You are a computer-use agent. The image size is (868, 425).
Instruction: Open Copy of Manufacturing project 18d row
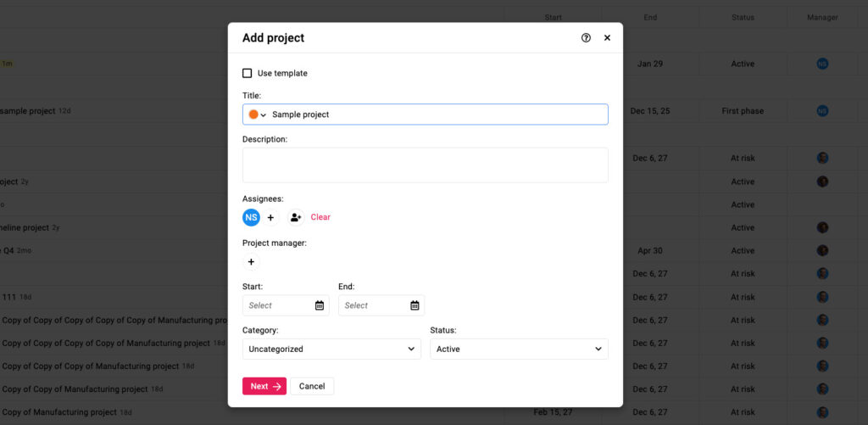coord(67,412)
